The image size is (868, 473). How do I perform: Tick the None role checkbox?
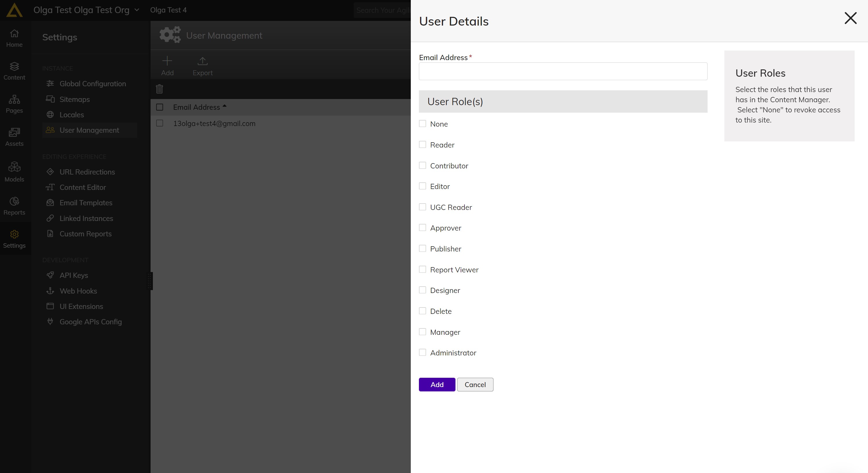click(x=423, y=124)
